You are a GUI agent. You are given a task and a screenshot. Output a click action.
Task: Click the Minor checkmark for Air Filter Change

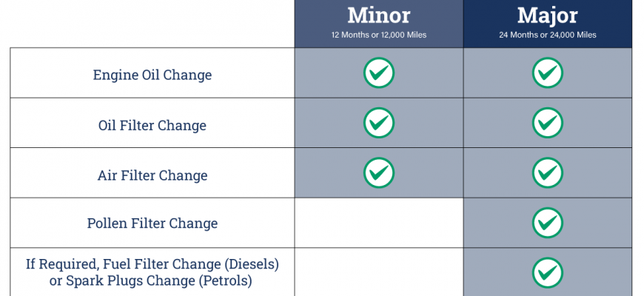(379, 173)
